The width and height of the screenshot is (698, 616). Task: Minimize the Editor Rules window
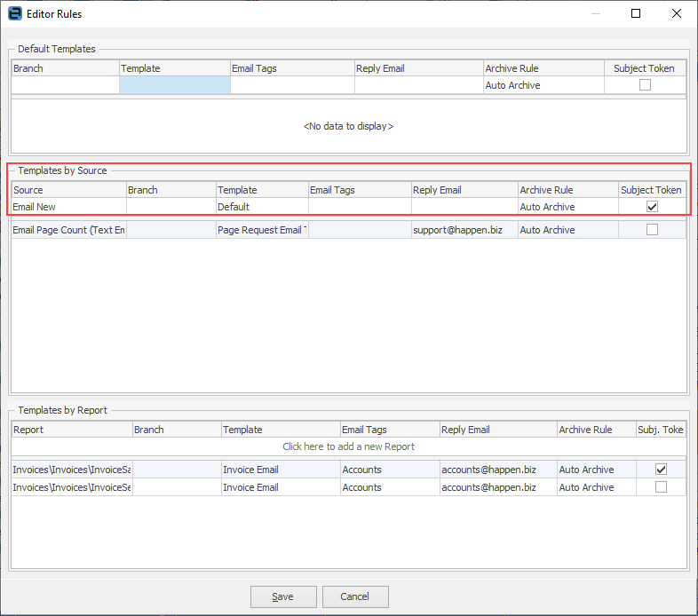(594, 14)
